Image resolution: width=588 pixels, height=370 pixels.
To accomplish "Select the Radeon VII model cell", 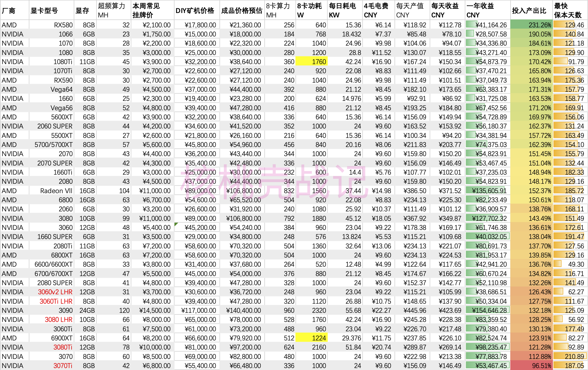I will pyautogui.click(x=51, y=191).
